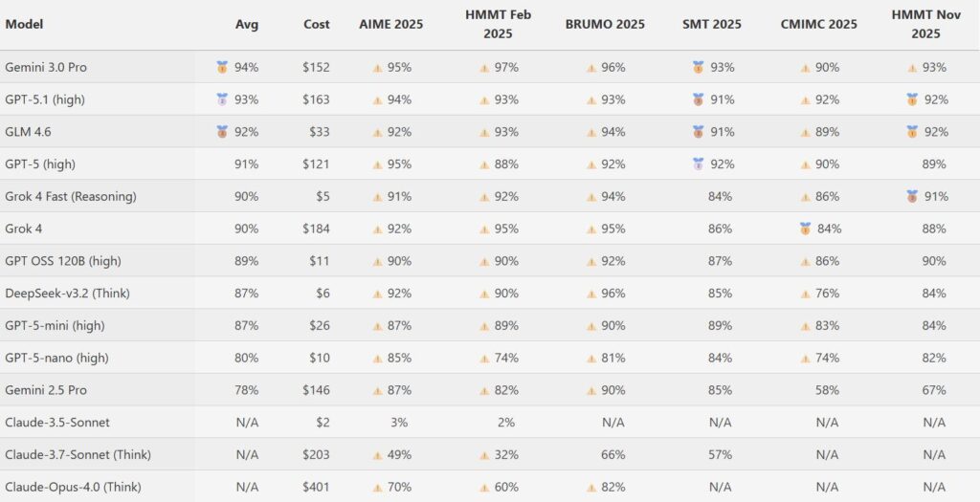This screenshot has width=980, height=502.
Task: Click the medal icon in GPT-5 (high) SMT 2025 cell
Action: pos(698,164)
